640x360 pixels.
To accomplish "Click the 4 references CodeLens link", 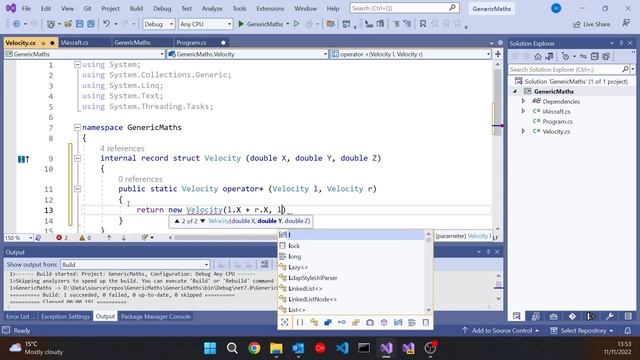I will pyautogui.click(x=122, y=148).
